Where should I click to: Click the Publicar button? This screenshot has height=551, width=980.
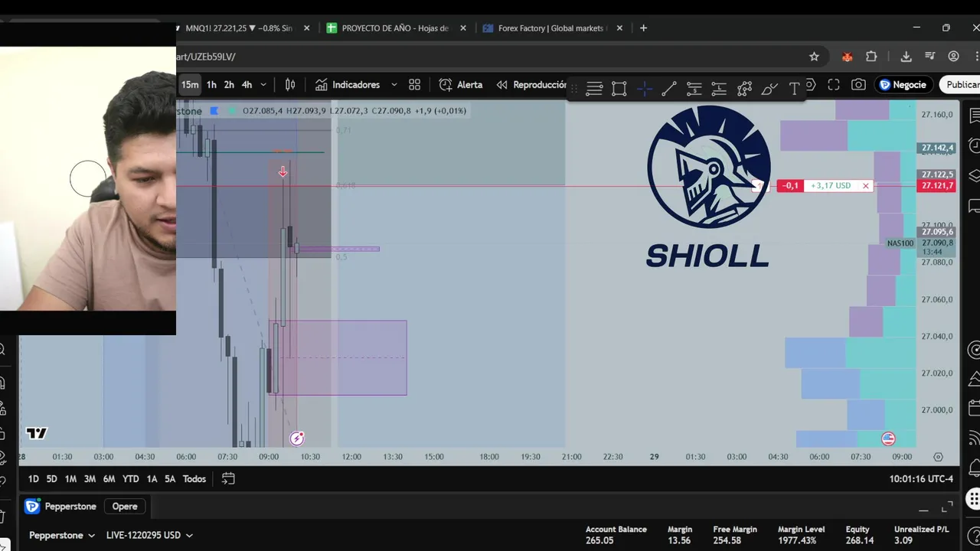(962, 85)
